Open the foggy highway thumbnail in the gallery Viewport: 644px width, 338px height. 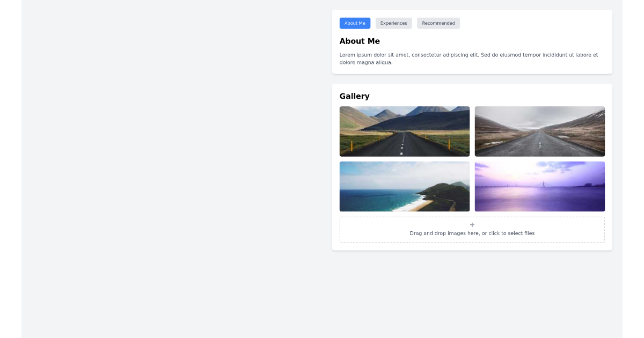click(x=539, y=131)
